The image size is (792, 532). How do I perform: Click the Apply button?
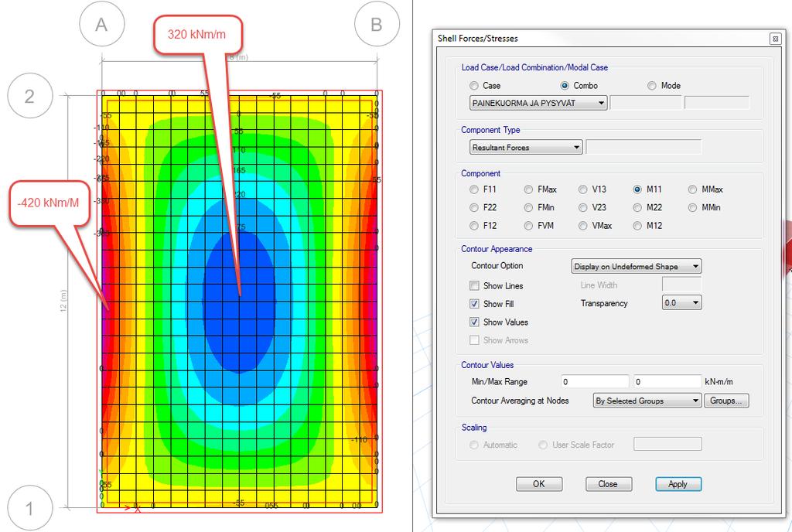[x=678, y=484]
